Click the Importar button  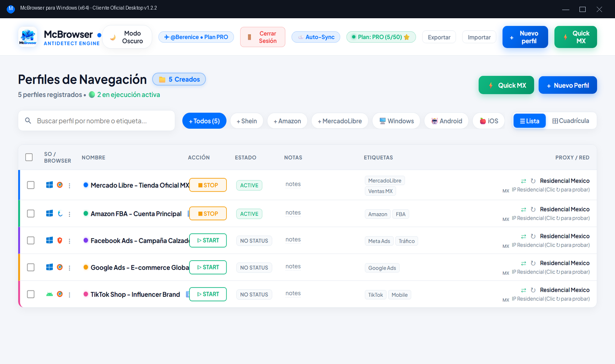(479, 37)
